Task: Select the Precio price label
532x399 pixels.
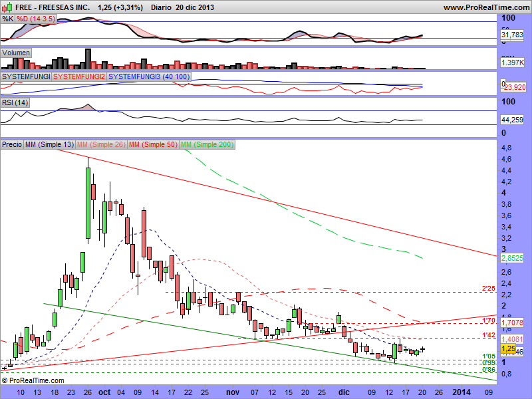Action: pos(12,144)
